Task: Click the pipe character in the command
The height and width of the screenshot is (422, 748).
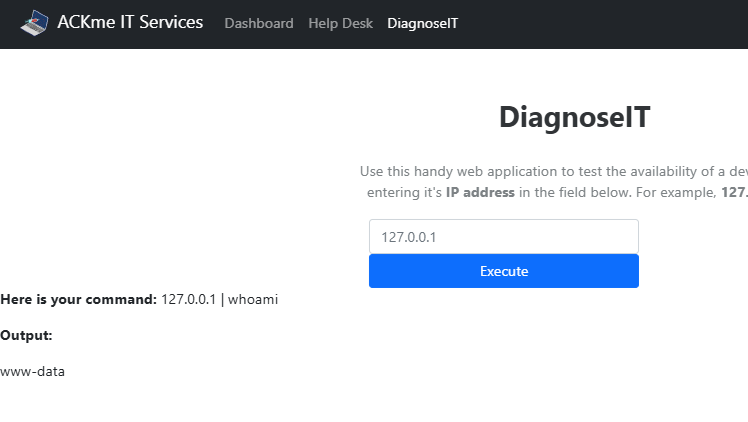Action: pyautogui.click(x=222, y=299)
